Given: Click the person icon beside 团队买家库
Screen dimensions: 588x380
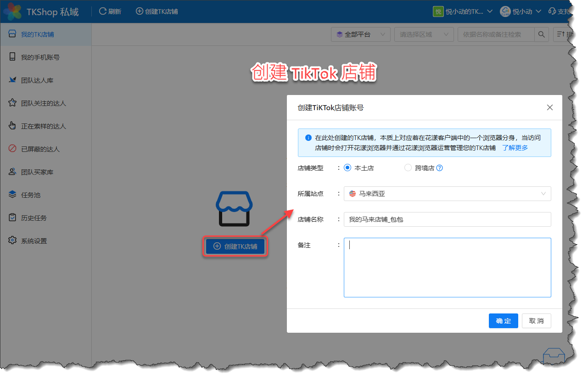Looking at the screenshot, I should coord(12,172).
